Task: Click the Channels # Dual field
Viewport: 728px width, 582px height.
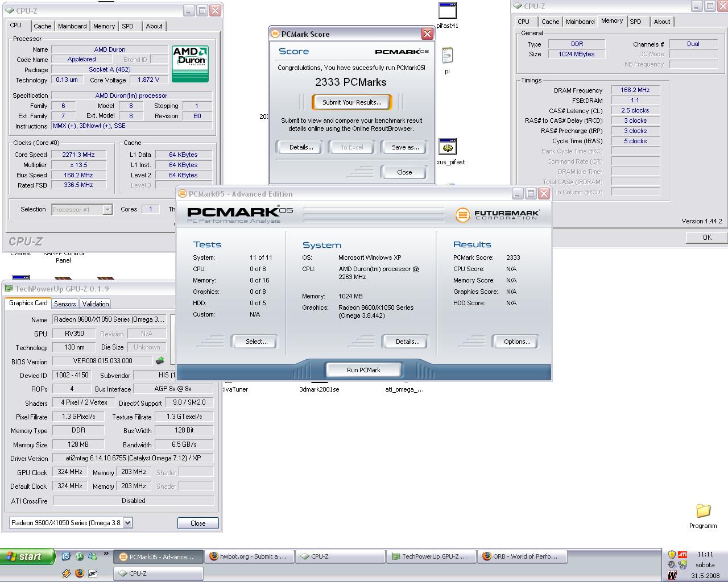Action: [693, 44]
